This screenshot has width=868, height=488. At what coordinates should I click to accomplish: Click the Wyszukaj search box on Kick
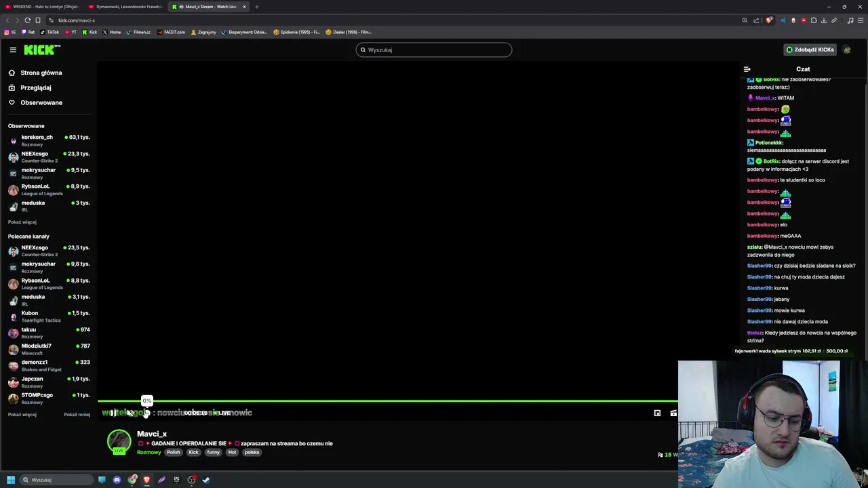(434, 49)
